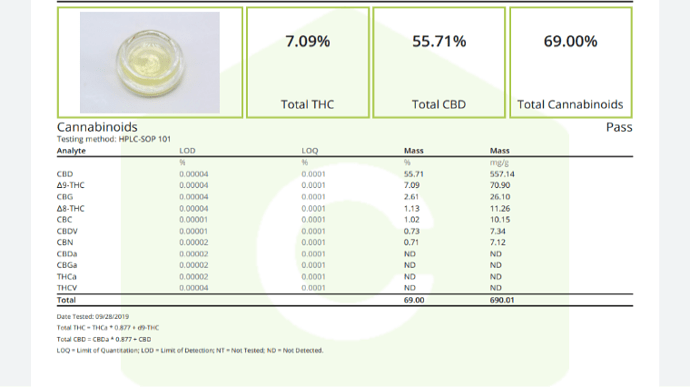Select the 69.00% Total Cannabinoids box
The height and width of the screenshot is (387, 690).
570,63
